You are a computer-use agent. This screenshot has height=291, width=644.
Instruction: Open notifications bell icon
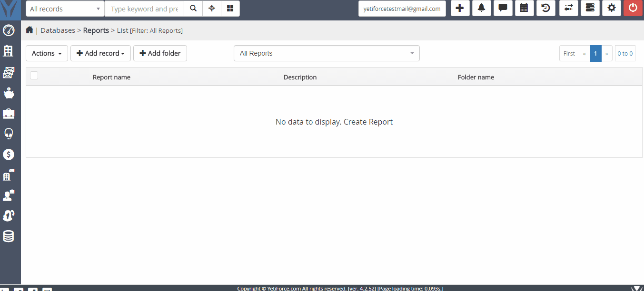[482, 8]
